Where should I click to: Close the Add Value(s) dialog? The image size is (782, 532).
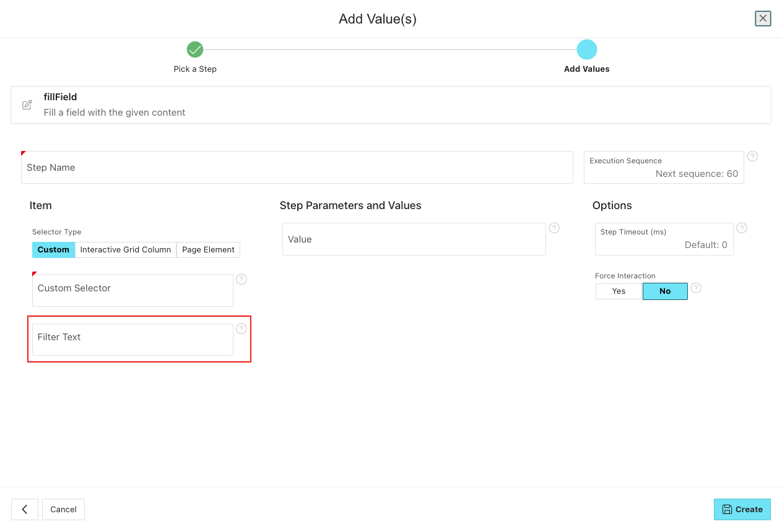pos(763,19)
